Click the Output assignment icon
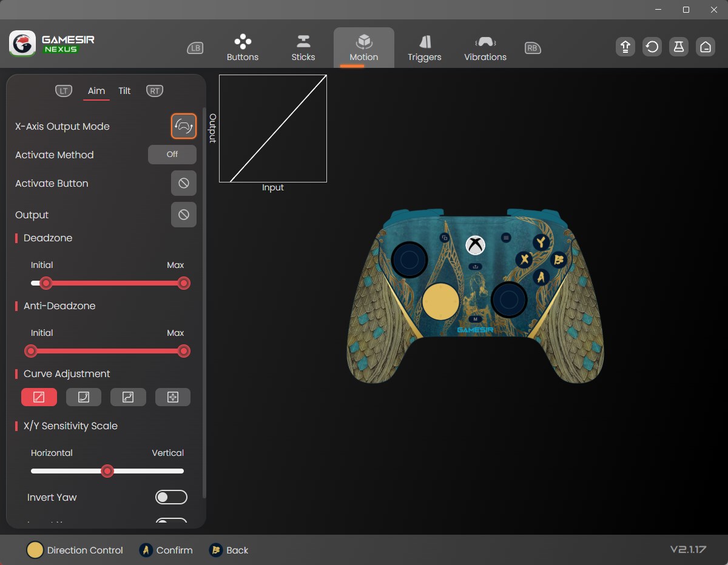This screenshot has width=728, height=565. click(183, 215)
